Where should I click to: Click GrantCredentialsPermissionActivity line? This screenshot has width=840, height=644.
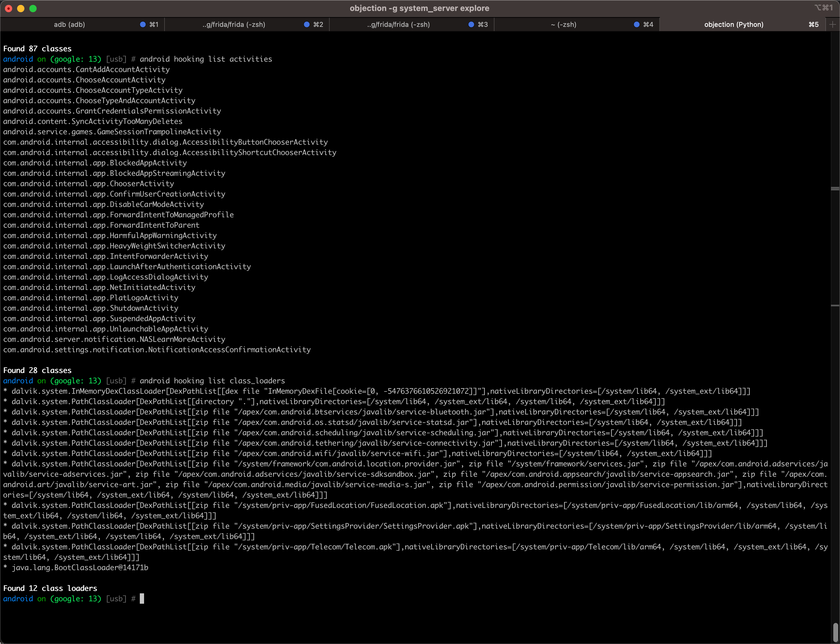112,111
